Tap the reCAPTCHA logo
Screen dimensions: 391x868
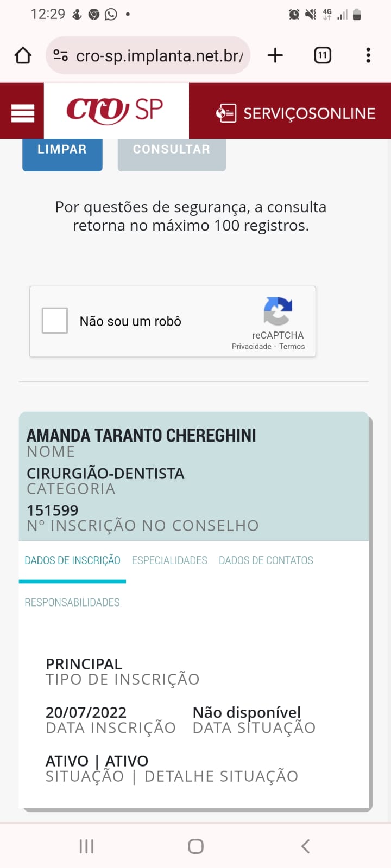point(278,311)
